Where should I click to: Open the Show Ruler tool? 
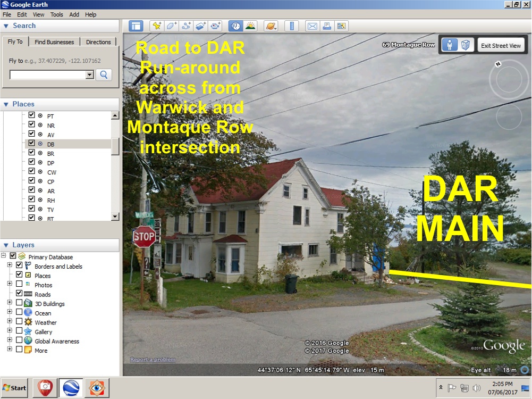tap(292, 26)
